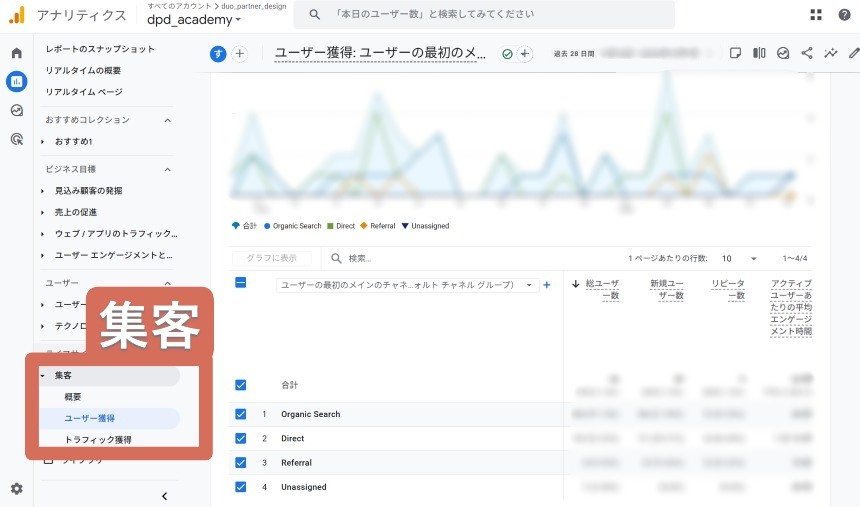Open リアルタイムの概要 report link
Viewport: 860px width, 507px height.
pyautogui.click(x=83, y=70)
